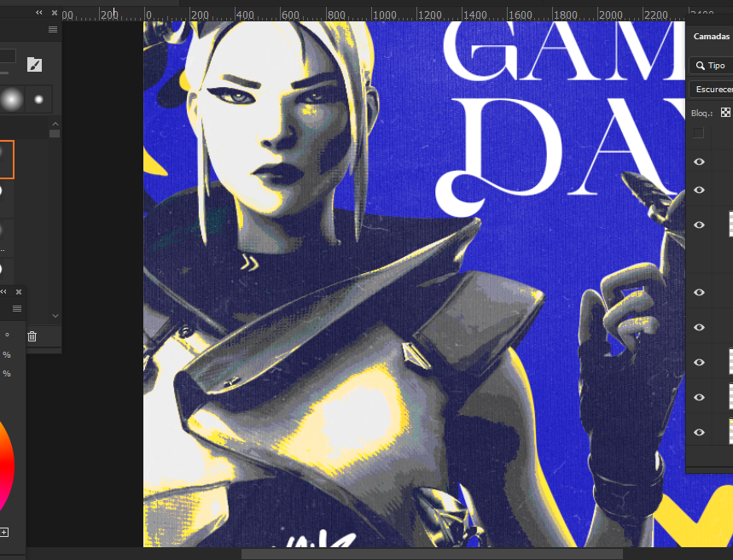Screen dimensions: 733x560
Task: Select the hard round brush preset
Action: 38,99
